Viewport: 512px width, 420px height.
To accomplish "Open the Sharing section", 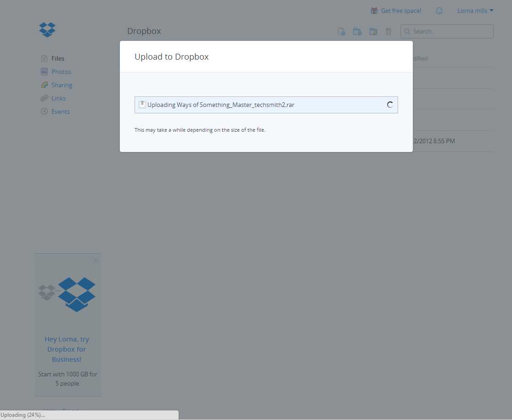I will pos(62,85).
